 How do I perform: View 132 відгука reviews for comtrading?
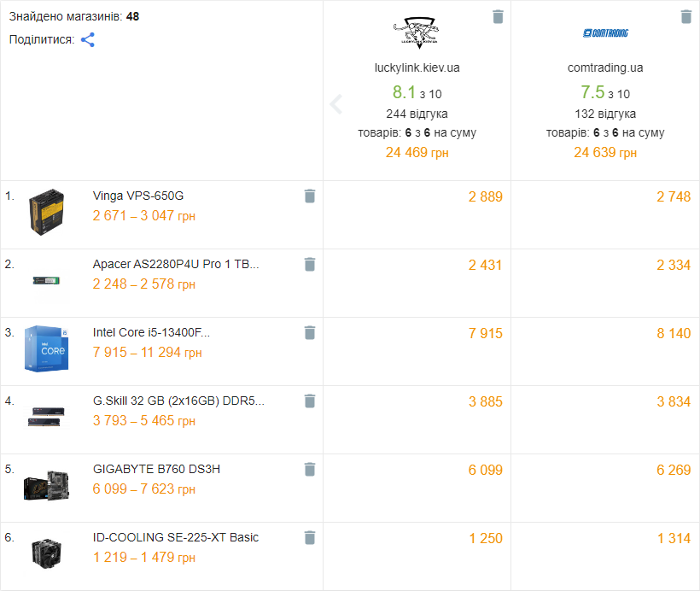tap(605, 114)
